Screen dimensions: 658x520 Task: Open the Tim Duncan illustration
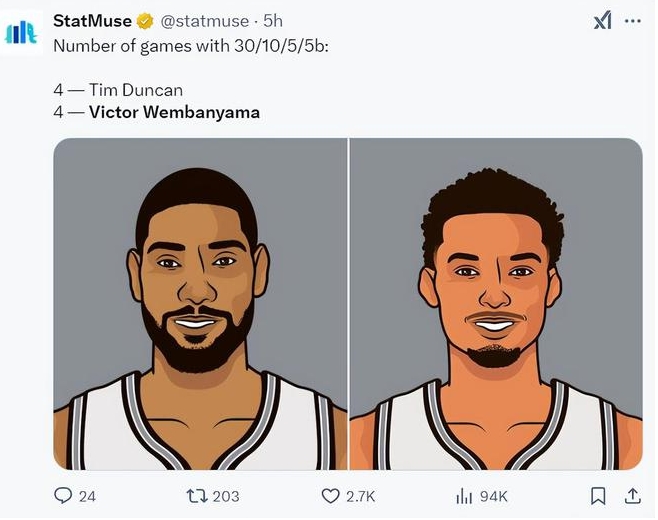(200, 304)
